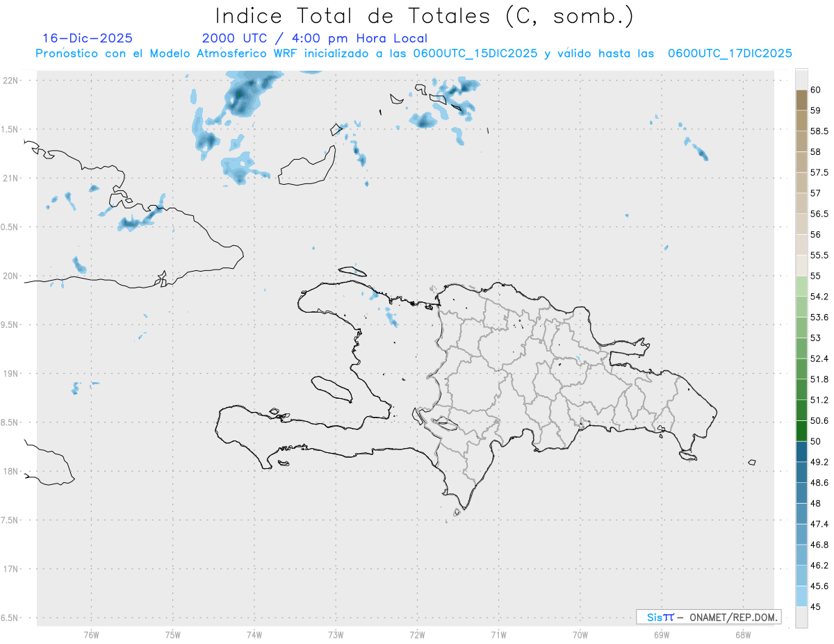834x644 pixels.
Task: Click the '69W' longitude label
Action: pyautogui.click(x=662, y=634)
